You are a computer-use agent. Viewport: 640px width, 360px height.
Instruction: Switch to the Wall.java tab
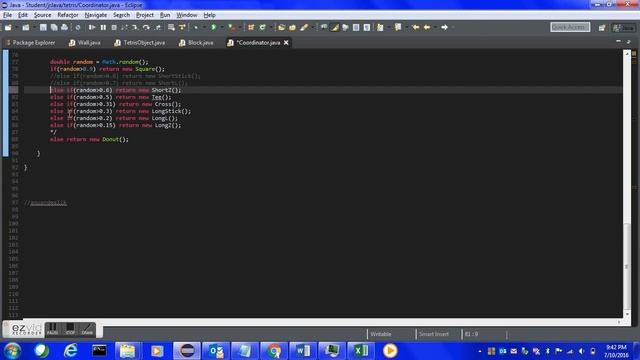click(84, 42)
